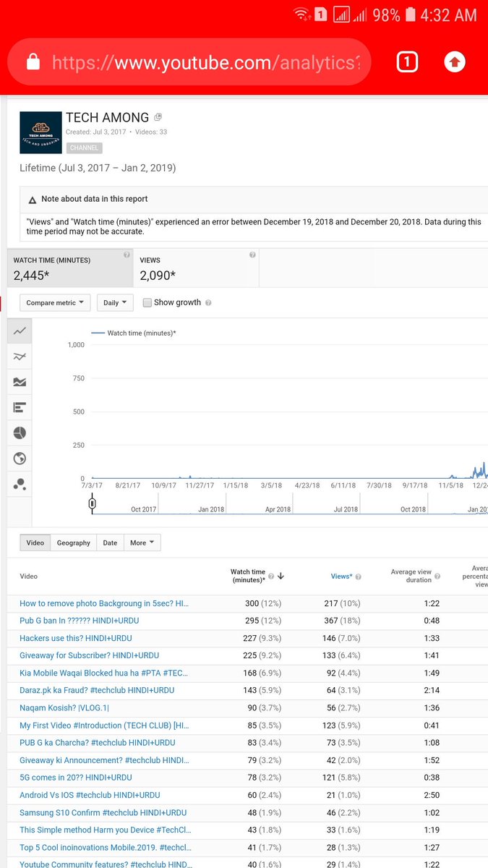Click the date range slider left handle
Screen dimensions: 488x868
pos(92,503)
